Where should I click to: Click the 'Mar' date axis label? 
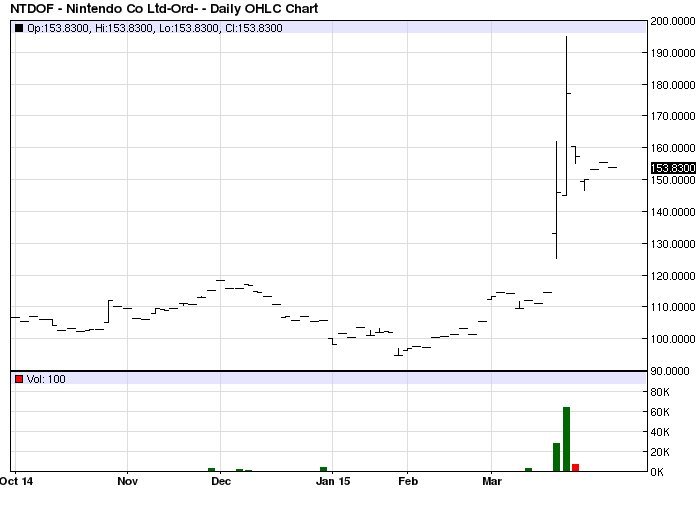492,481
